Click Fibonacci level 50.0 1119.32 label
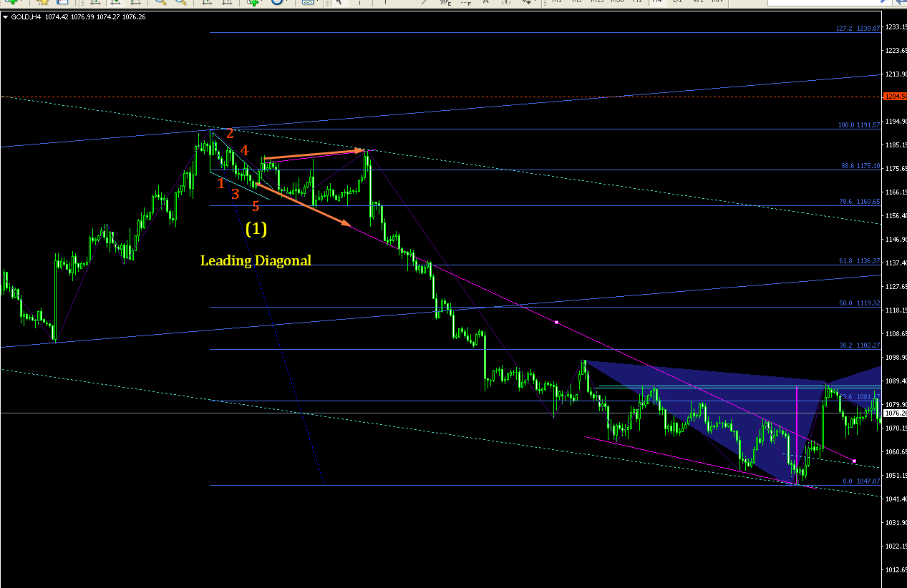907x588 pixels. (x=859, y=303)
